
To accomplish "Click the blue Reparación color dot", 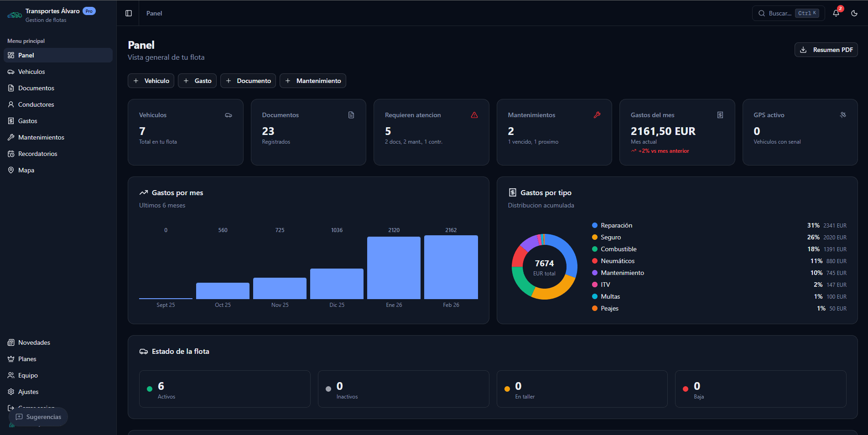I will (x=594, y=225).
